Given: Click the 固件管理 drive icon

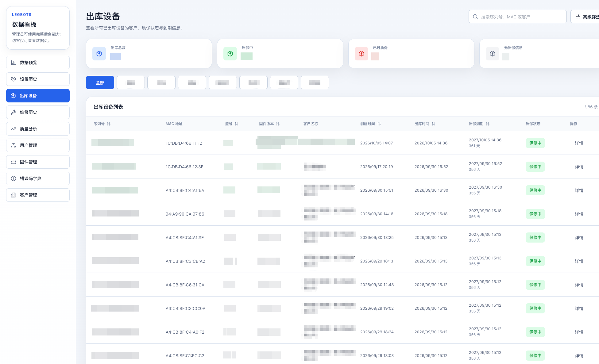Looking at the screenshot, I should [x=14, y=162].
